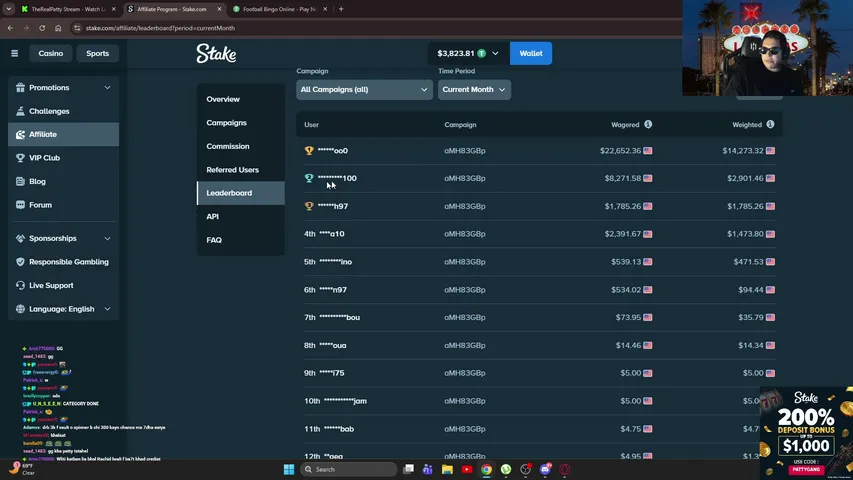
Task: Click the Sports button
Action: coord(97,53)
